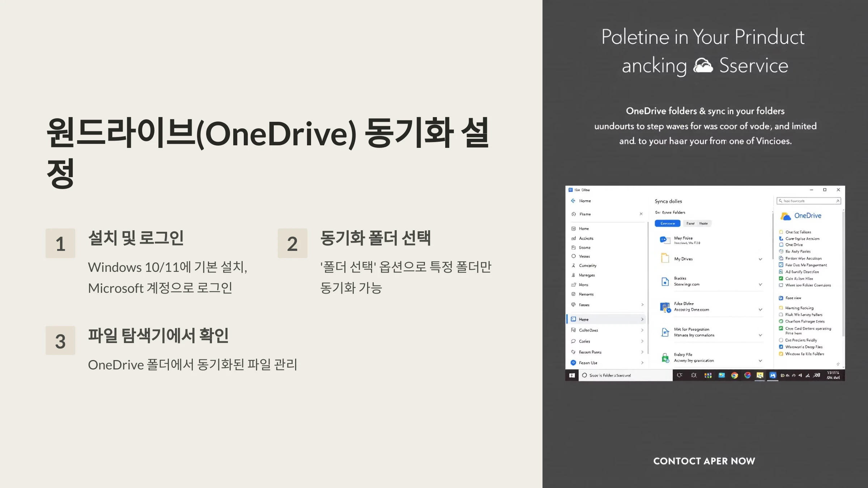
Task: Expand the Btables Scace ingt.com chevron
Action: [760, 284]
